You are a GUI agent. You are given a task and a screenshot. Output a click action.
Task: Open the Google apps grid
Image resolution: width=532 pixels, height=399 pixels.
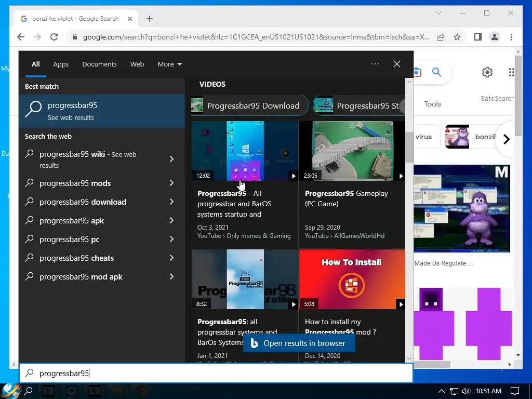511,72
